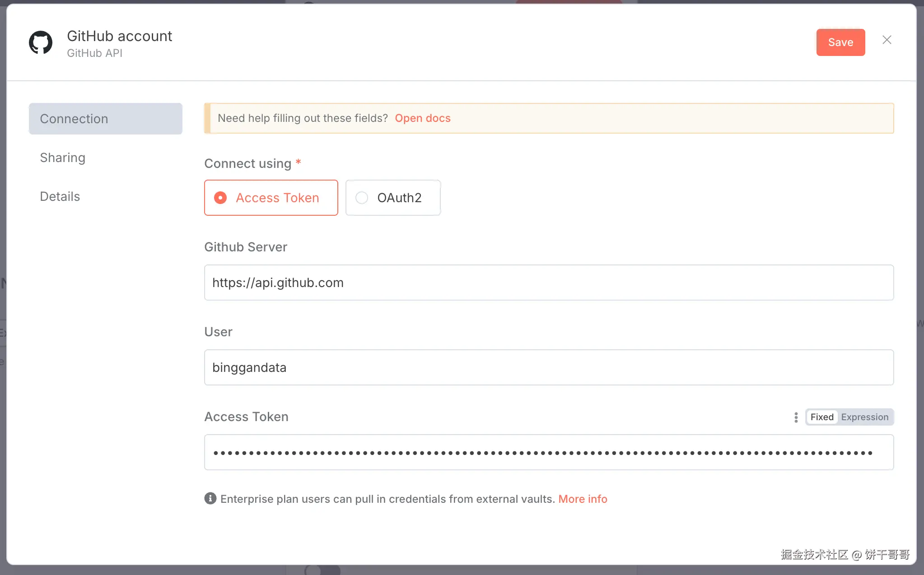Click the enterprise info circle icon

tap(210, 498)
